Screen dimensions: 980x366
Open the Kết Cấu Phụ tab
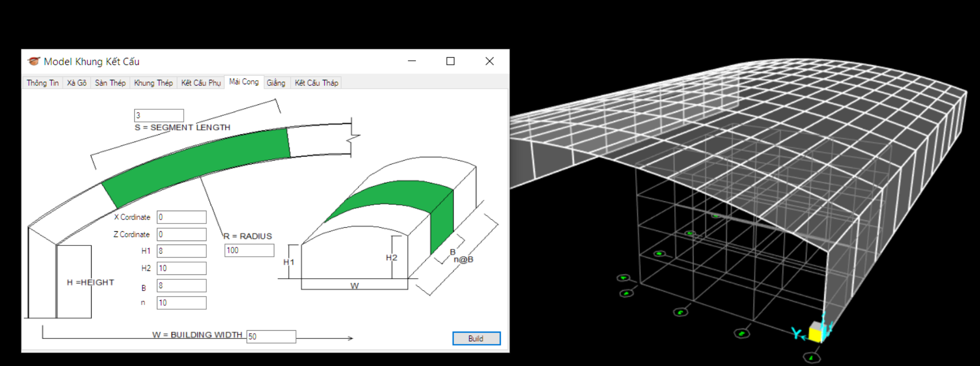[201, 83]
